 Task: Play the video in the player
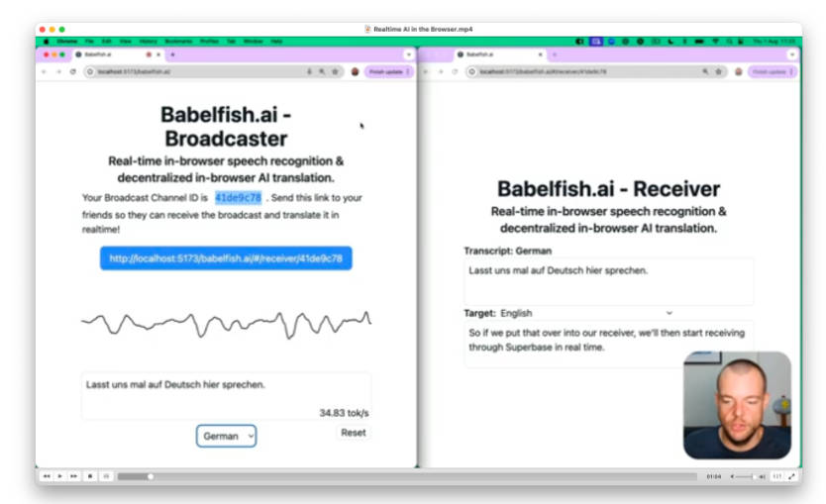pos(60,476)
